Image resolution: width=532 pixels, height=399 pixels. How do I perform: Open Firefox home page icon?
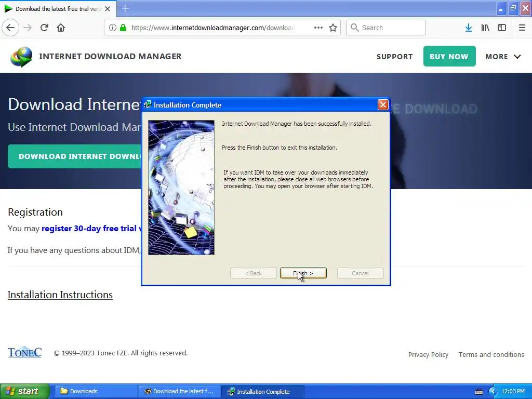[x=61, y=28]
